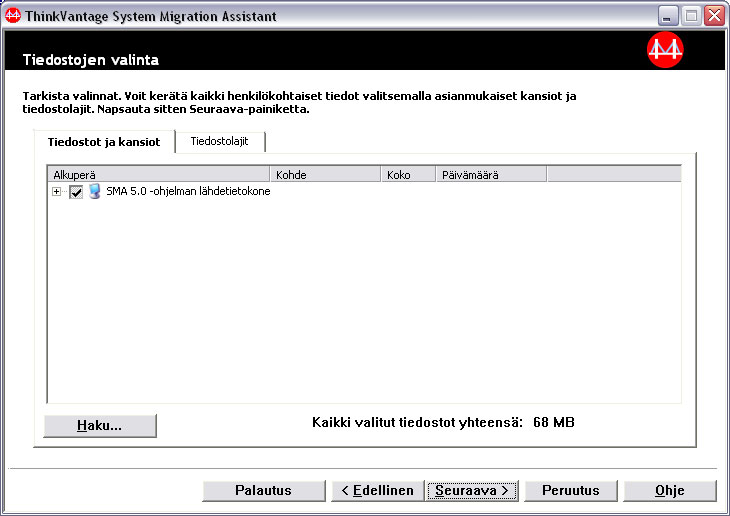730x516 pixels.
Task: Uncheck the SMA 5.0 -ohjelman lähdetietokone checkbox
Action: [x=76, y=191]
